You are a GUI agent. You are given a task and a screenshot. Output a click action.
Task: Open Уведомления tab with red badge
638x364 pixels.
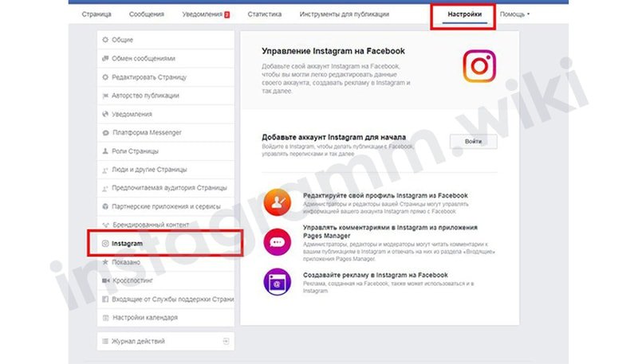(x=206, y=14)
